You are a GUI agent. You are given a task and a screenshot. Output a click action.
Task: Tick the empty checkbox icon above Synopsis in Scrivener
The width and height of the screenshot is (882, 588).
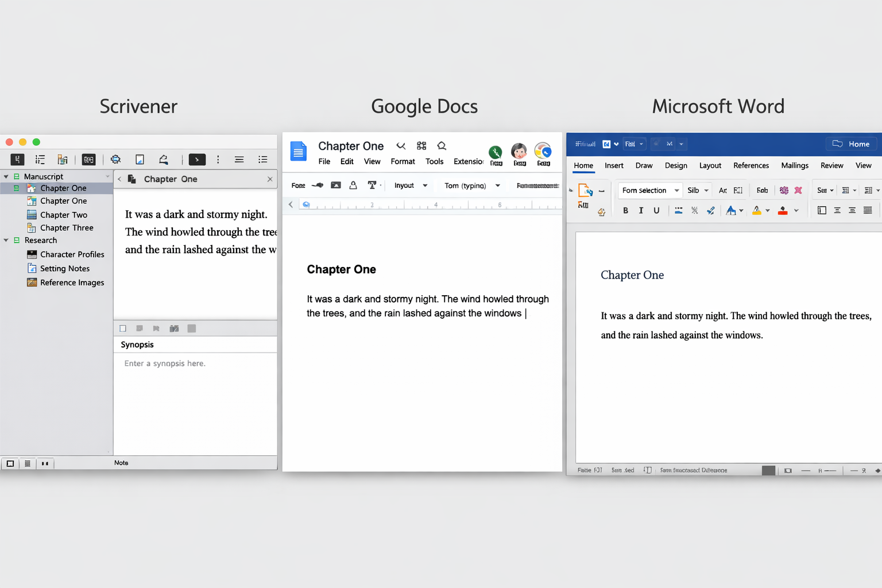click(123, 328)
